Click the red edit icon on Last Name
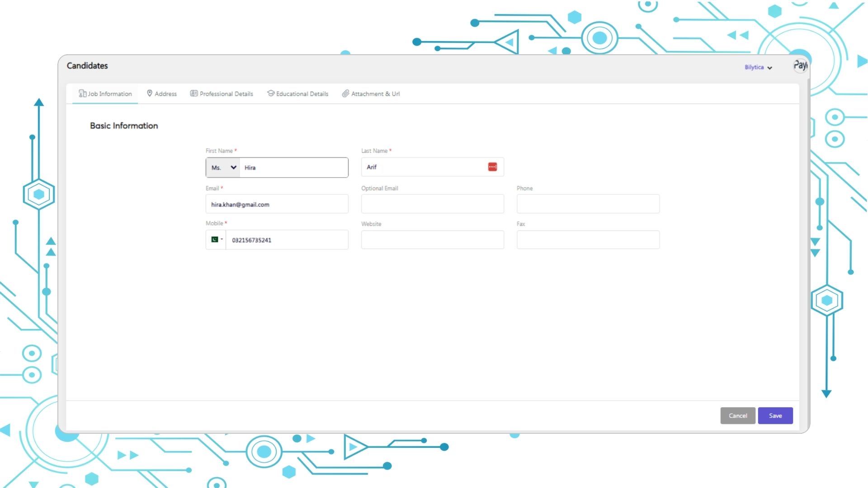Screen dimensions: 868x488 (492, 167)
